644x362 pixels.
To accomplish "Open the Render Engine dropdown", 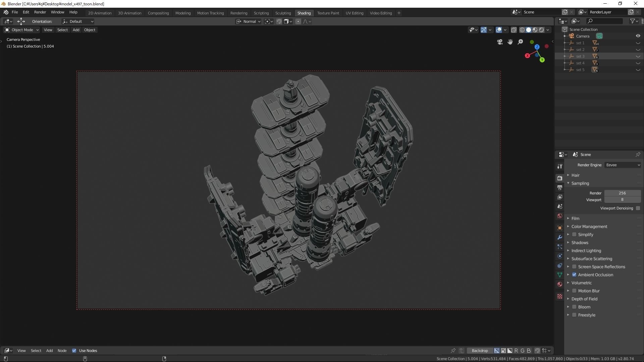I will tap(623, 165).
